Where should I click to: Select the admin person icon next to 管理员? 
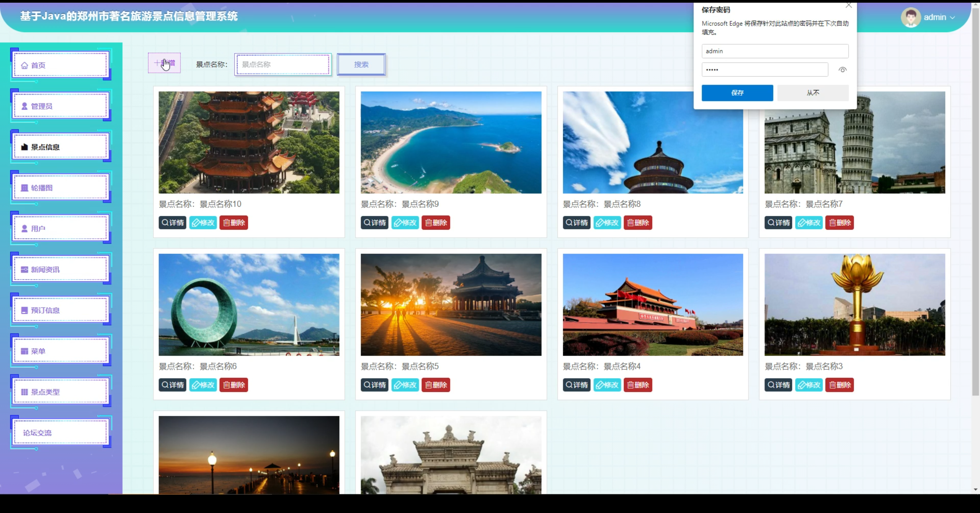24,106
